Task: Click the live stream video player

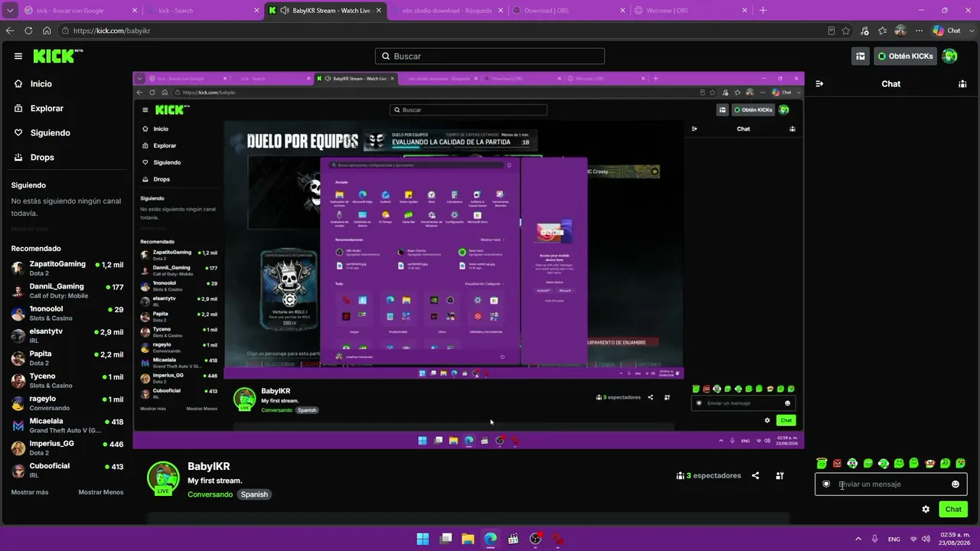Action: 469,260
